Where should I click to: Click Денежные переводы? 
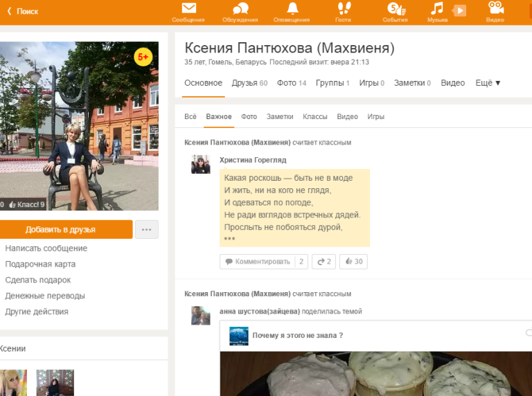coord(45,296)
